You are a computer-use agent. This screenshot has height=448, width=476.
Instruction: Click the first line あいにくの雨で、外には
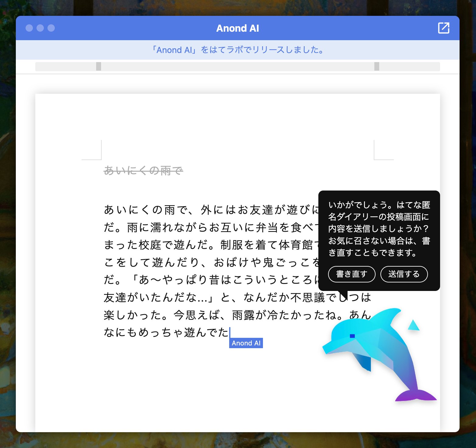tap(211, 210)
